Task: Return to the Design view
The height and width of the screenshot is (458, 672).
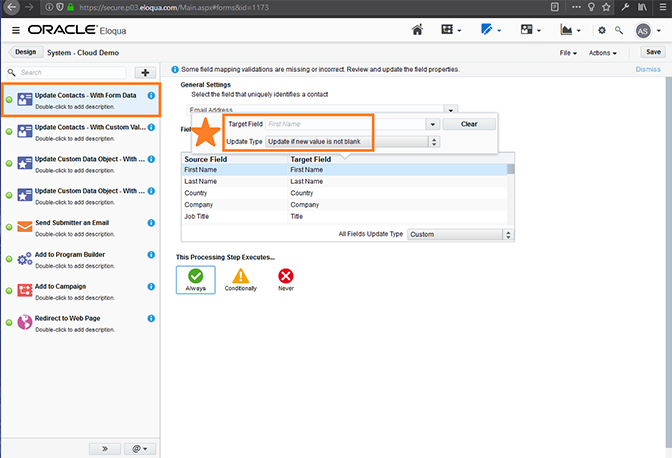Action: click(x=26, y=52)
